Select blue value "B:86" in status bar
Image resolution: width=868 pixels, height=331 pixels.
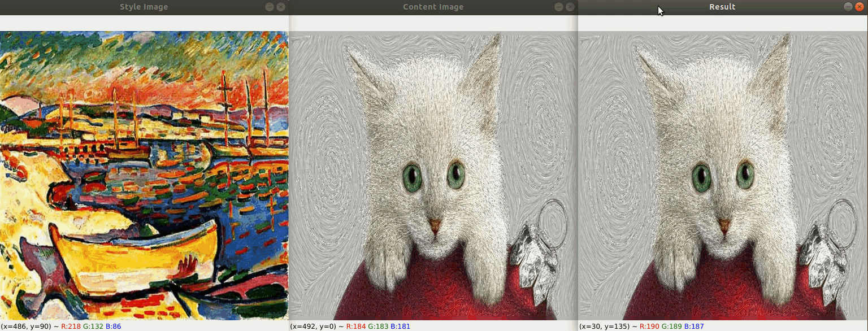point(114,326)
